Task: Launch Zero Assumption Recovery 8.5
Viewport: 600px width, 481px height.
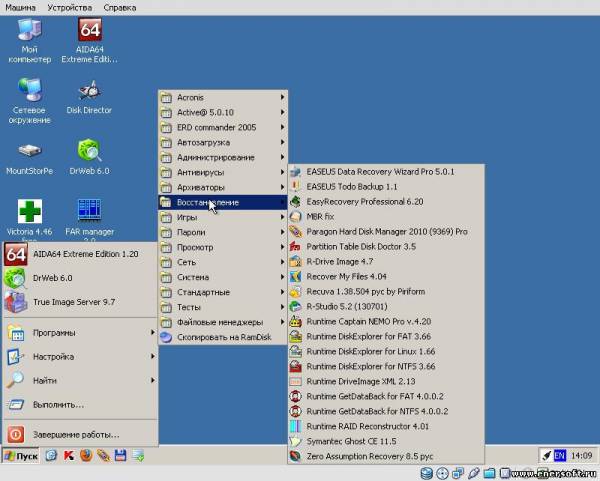Action: (x=386, y=456)
